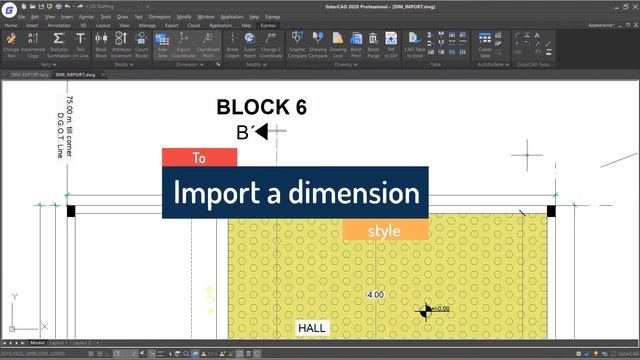Click the Undo arrow in quick access toolbar

[67, 7]
